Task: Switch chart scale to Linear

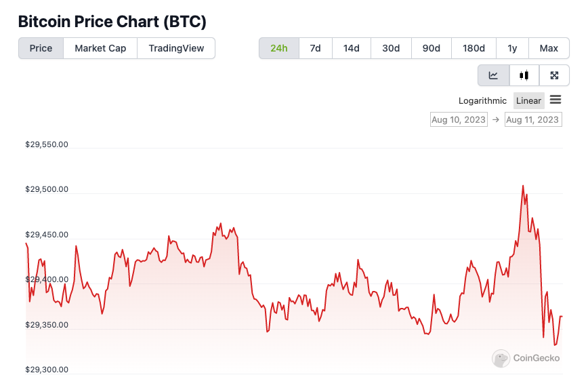Action: point(528,101)
